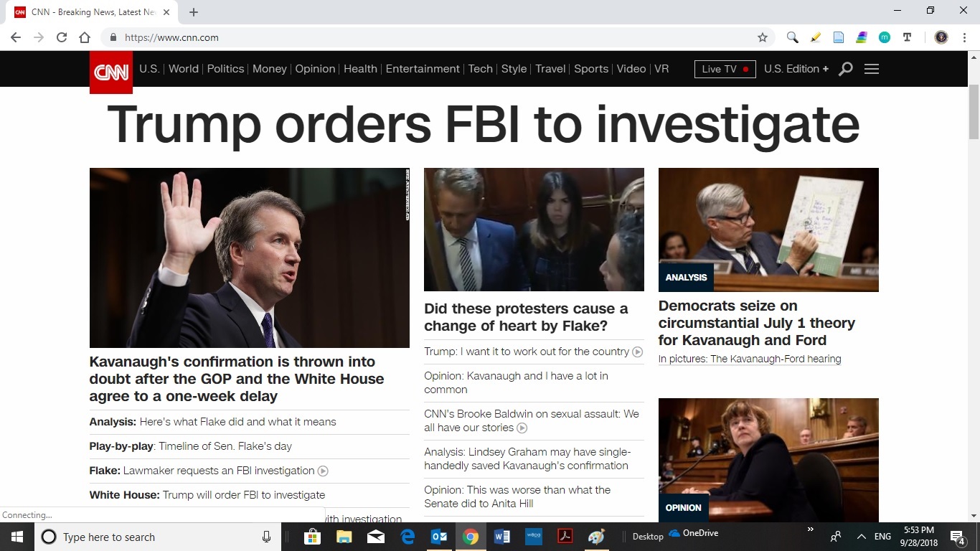
Task: Open the CNN hamburger menu
Action: pyautogui.click(x=872, y=69)
